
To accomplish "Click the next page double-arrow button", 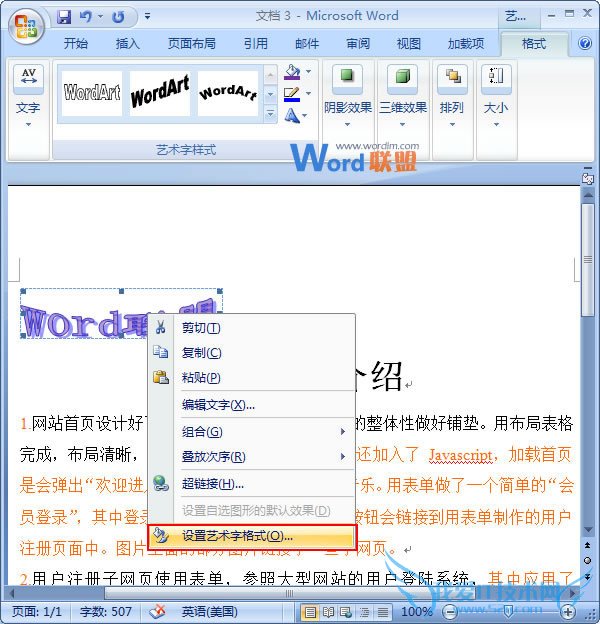I will [x=588, y=576].
